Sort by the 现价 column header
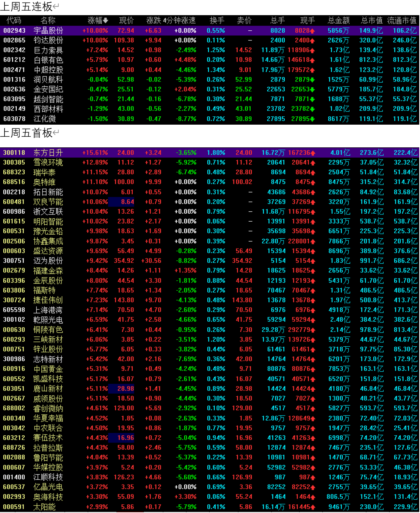 (126, 20)
